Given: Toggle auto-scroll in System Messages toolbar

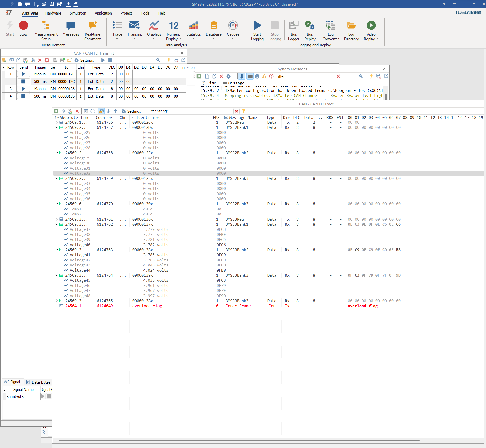Looking at the screenshot, I should [242, 76].
